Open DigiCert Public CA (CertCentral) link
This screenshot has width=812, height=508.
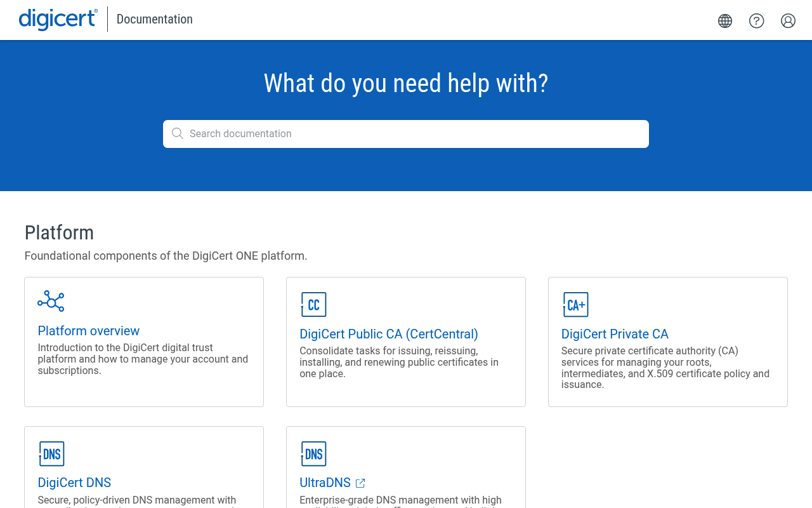point(389,334)
